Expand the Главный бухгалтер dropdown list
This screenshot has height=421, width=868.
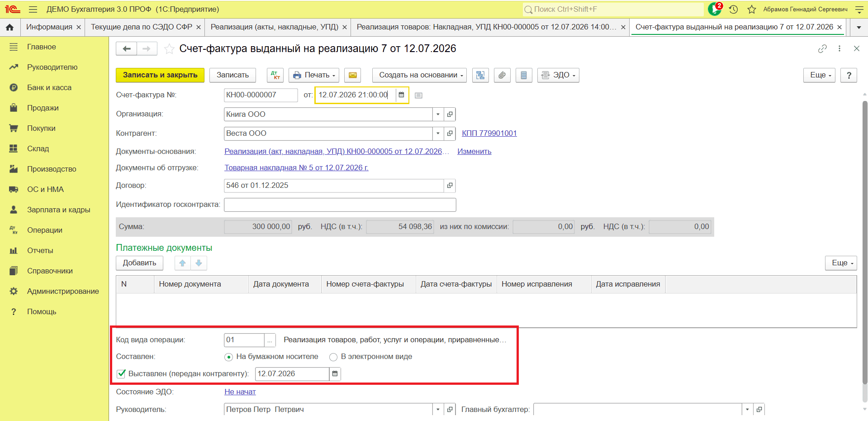[x=747, y=410]
